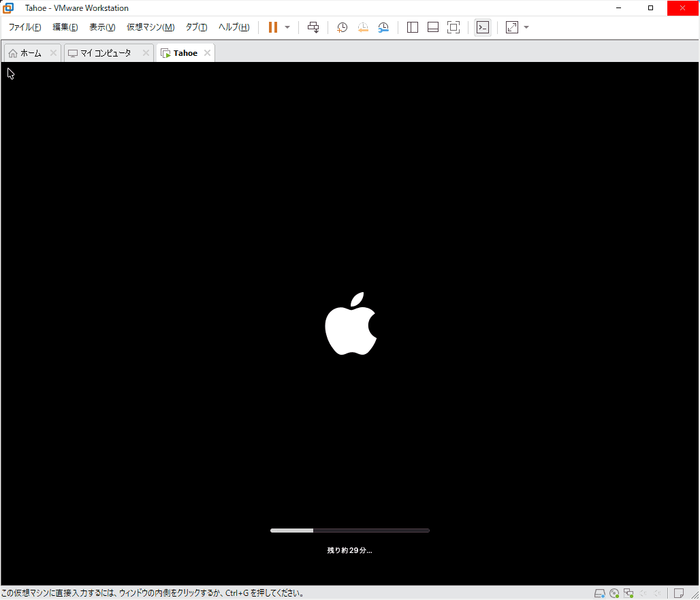Open the snapshot manager
700x600 pixels.
point(384,27)
